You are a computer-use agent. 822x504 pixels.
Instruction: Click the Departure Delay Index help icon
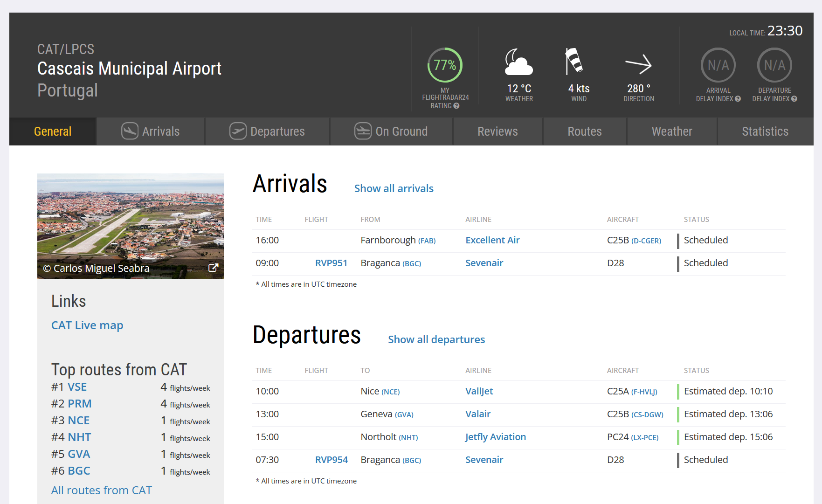point(794,99)
